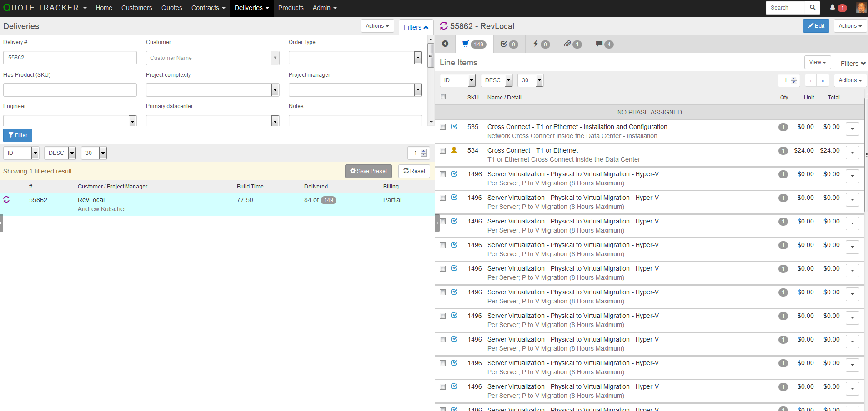
Task: Click status icon of SKU 534 row
Action: 454,150
